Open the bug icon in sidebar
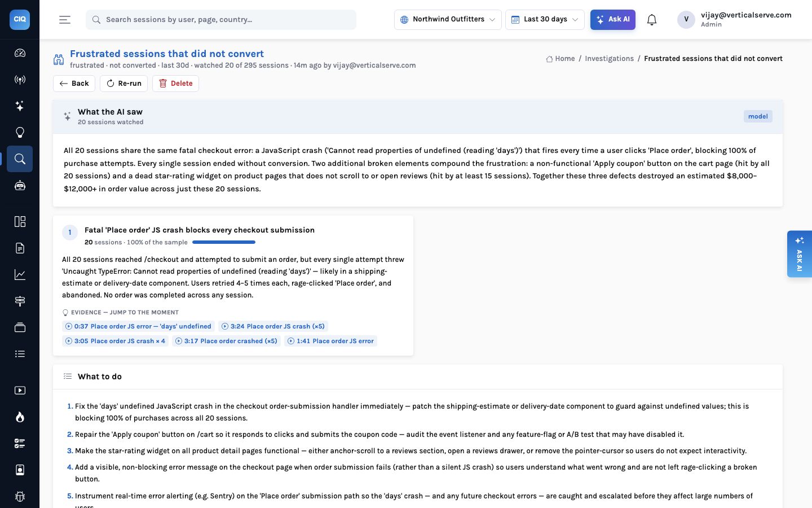 [x=20, y=496]
